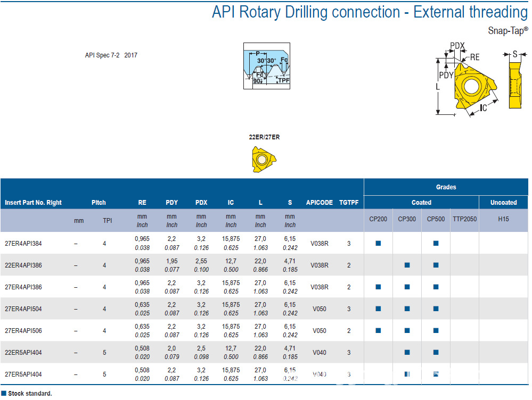Click the 'Insert Part No. Right' column header
The width and height of the screenshot is (532, 400).
point(33,203)
